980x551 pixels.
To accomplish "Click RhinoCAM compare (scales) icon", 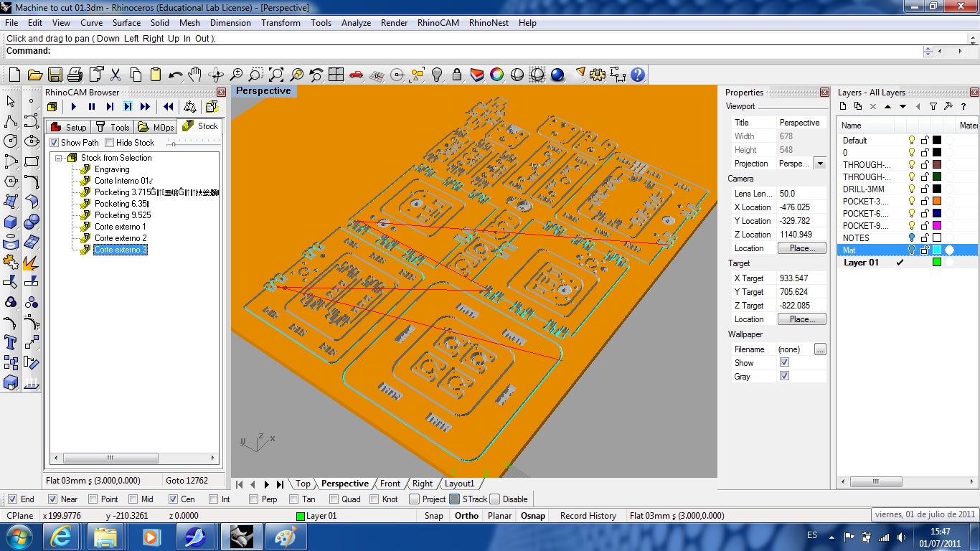I will point(189,106).
